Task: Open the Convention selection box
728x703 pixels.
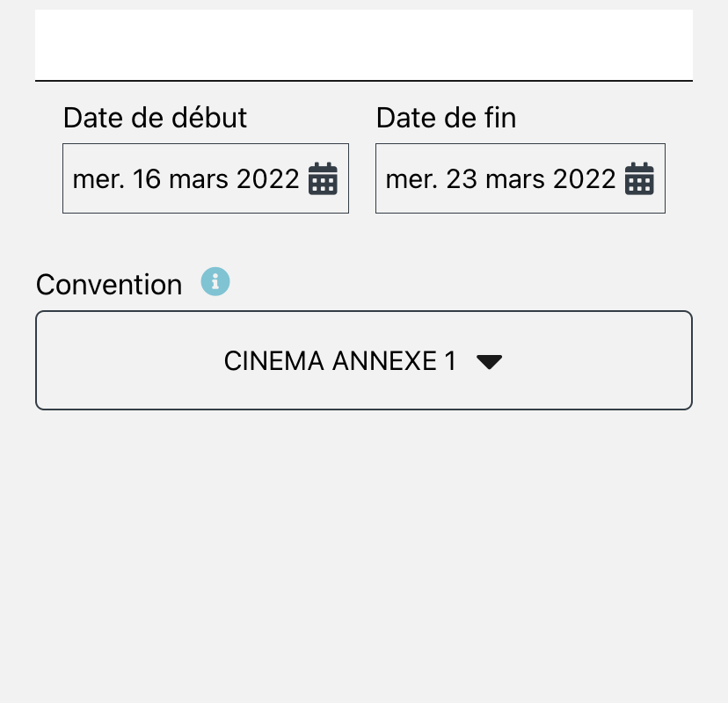Action: click(364, 360)
